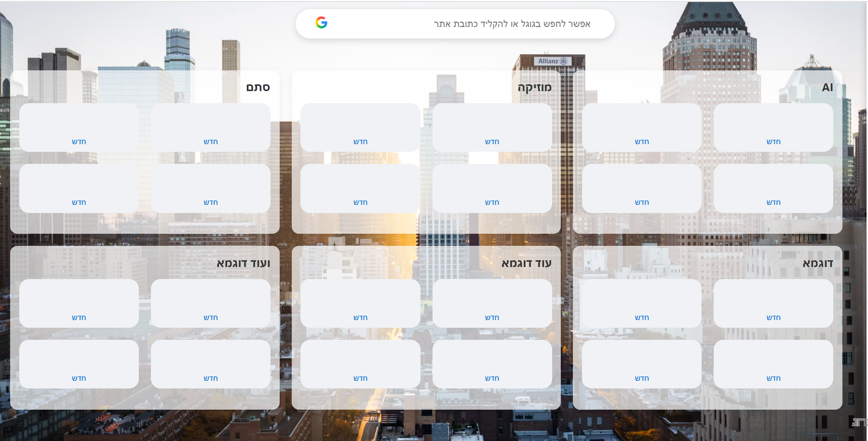Screen dimensions: 868x441
Task: Click the Google logo in the search bar
Action: point(322,23)
